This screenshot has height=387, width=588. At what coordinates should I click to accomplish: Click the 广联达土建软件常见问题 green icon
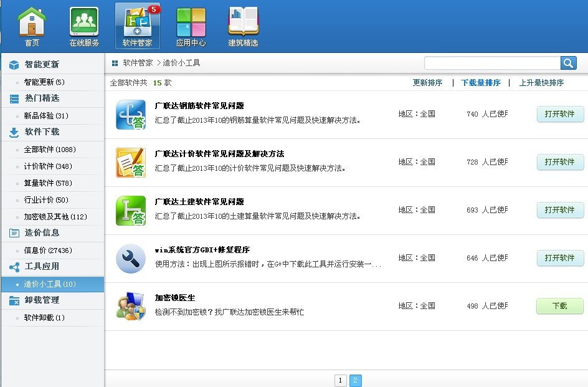pos(131,211)
